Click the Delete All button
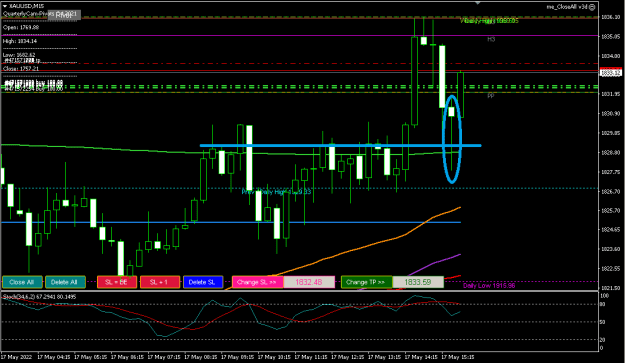Image resolution: width=625 pixels, height=363 pixels. pos(65,282)
